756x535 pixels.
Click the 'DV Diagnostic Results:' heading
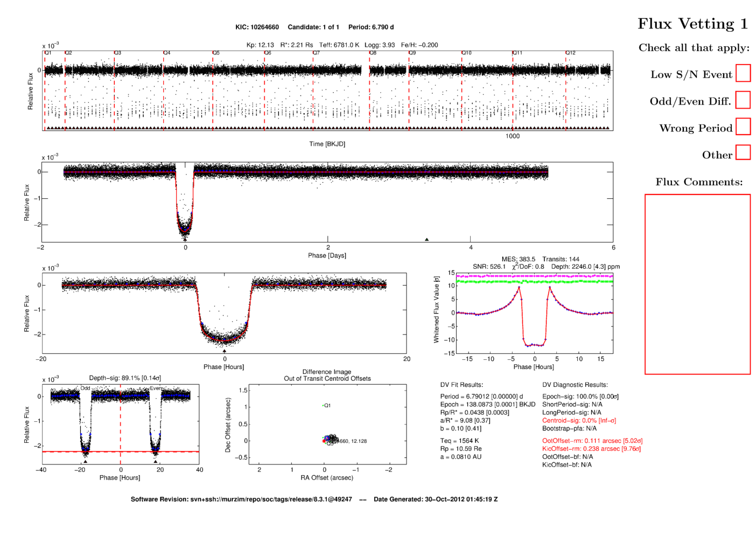(x=575, y=385)
